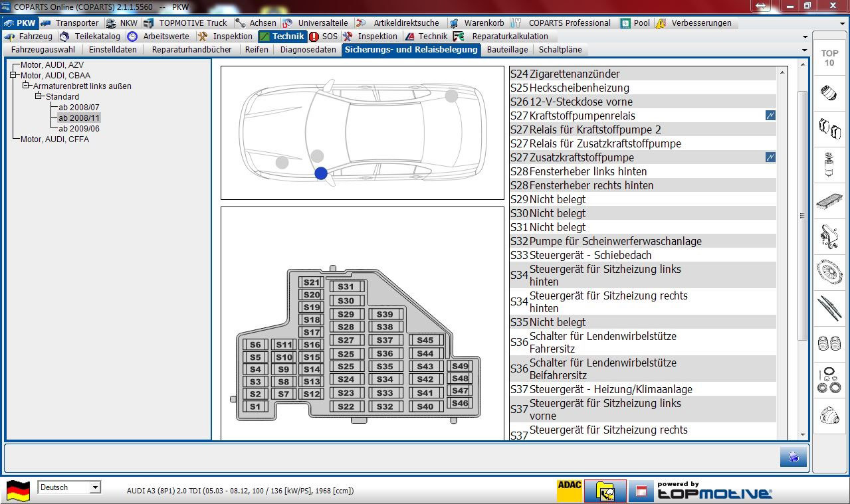Select the S24 Zigarettenanzünder row
Viewport: 850px width, 504px height.
coord(643,74)
